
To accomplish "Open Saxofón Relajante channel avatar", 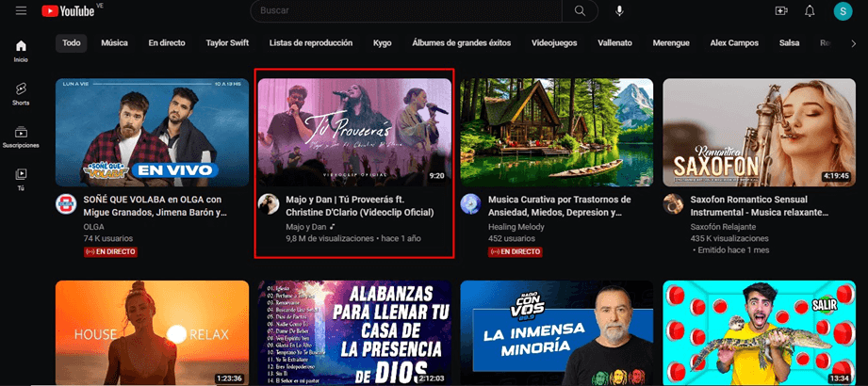I will tap(674, 204).
